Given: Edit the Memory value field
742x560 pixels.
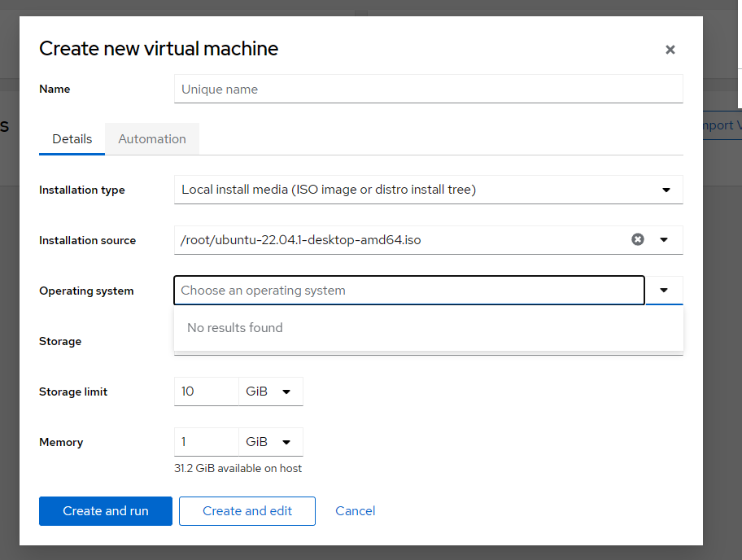Looking at the screenshot, I should (x=206, y=441).
